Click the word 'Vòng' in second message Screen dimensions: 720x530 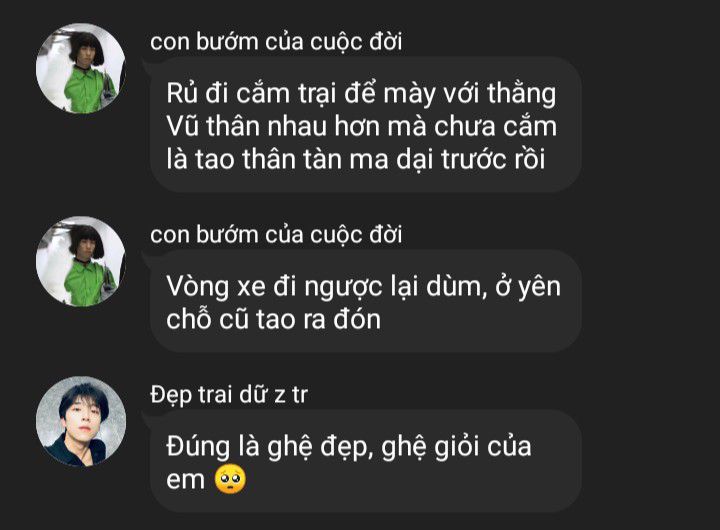(x=197, y=287)
